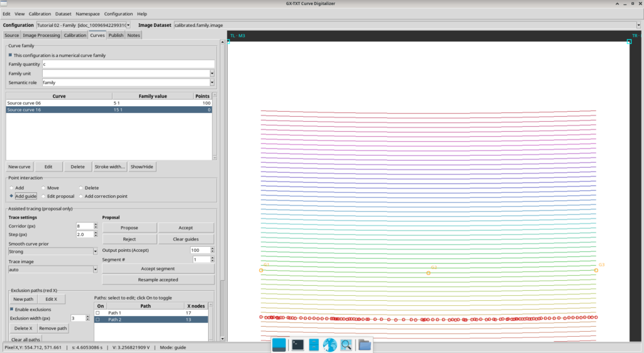Click the Show/Hide button
The height and width of the screenshot is (353, 644).
[142, 167]
